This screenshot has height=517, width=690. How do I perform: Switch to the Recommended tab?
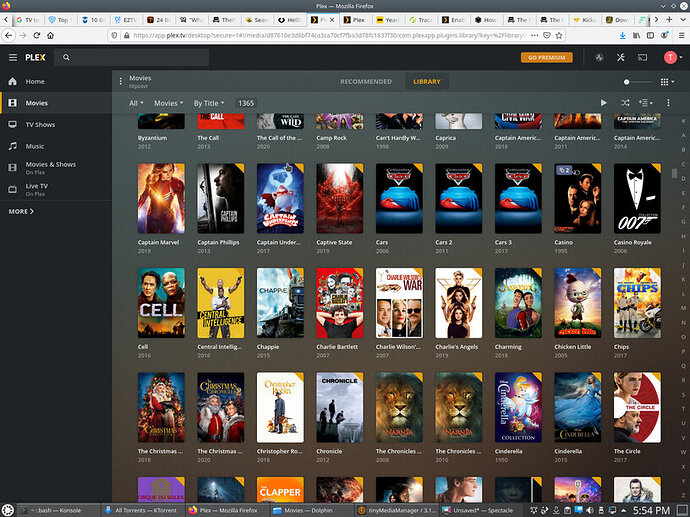[366, 81]
